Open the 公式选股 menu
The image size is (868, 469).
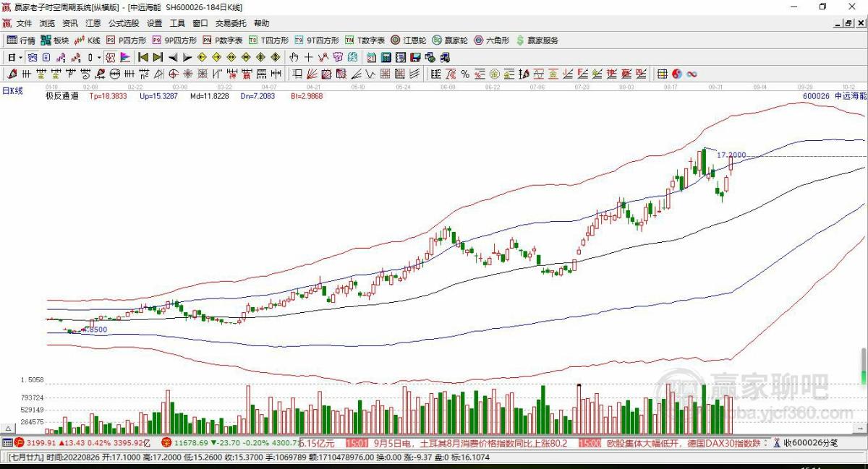pyautogui.click(x=124, y=24)
